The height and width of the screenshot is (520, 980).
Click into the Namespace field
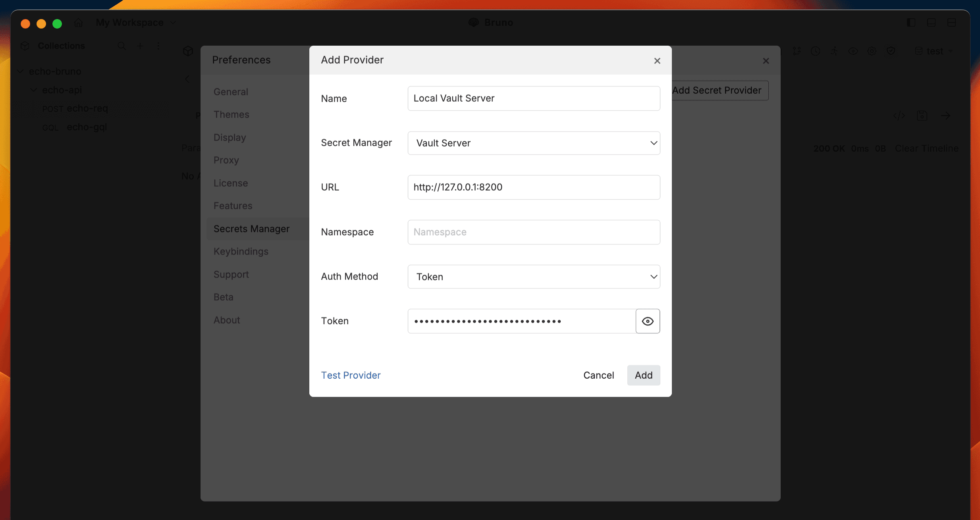(x=534, y=232)
